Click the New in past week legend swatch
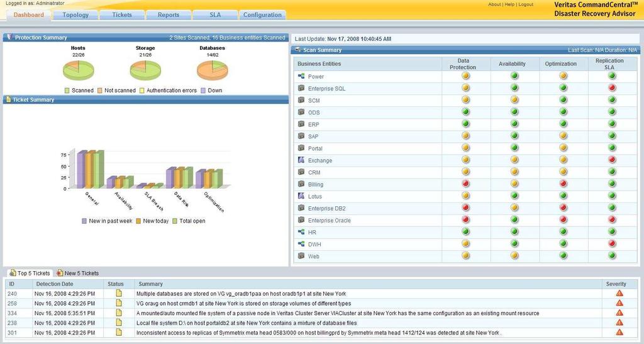Viewport: 644px width, 344px height. [84, 221]
